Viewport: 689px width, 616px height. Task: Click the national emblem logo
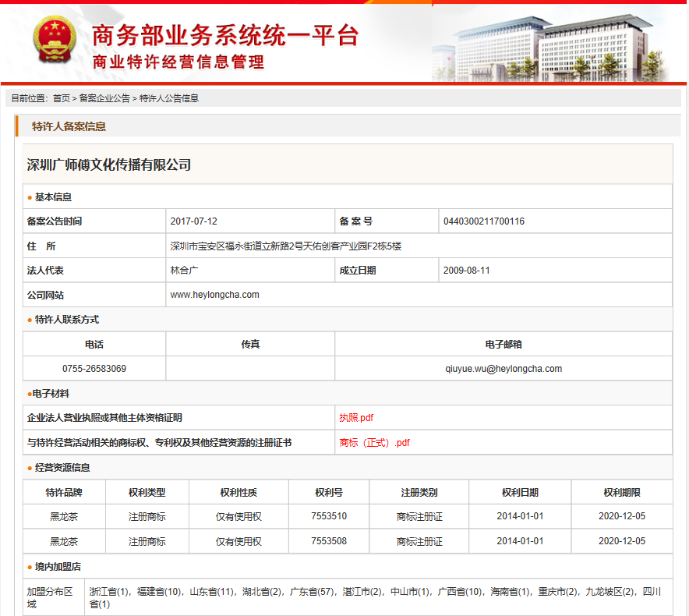[55, 40]
